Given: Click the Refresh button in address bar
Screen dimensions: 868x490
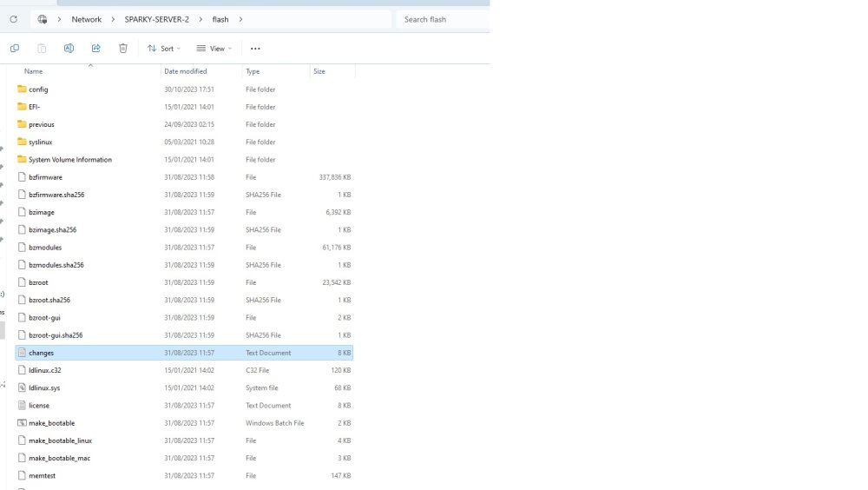Looking at the screenshot, I should pyautogui.click(x=13, y=19).
